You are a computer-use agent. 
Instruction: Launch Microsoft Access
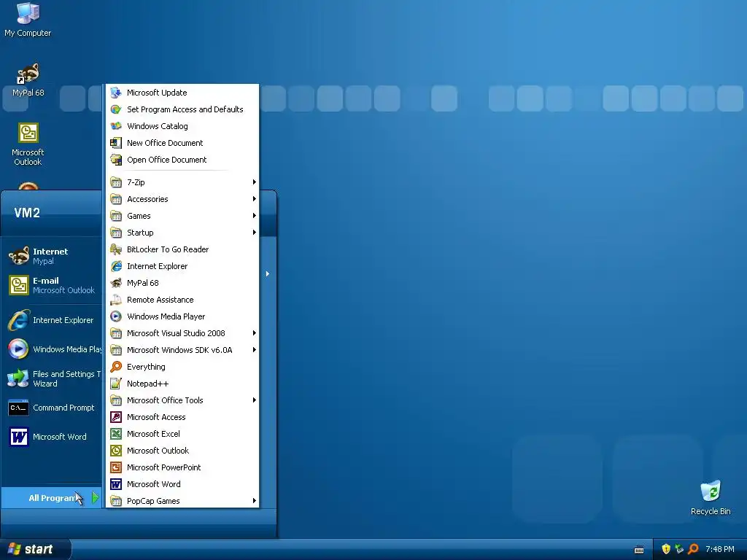click(182, 417)
